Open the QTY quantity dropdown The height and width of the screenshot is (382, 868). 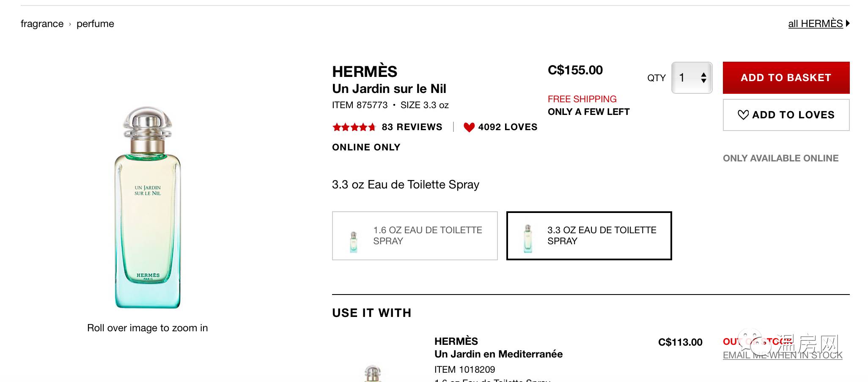pos(691,78)
